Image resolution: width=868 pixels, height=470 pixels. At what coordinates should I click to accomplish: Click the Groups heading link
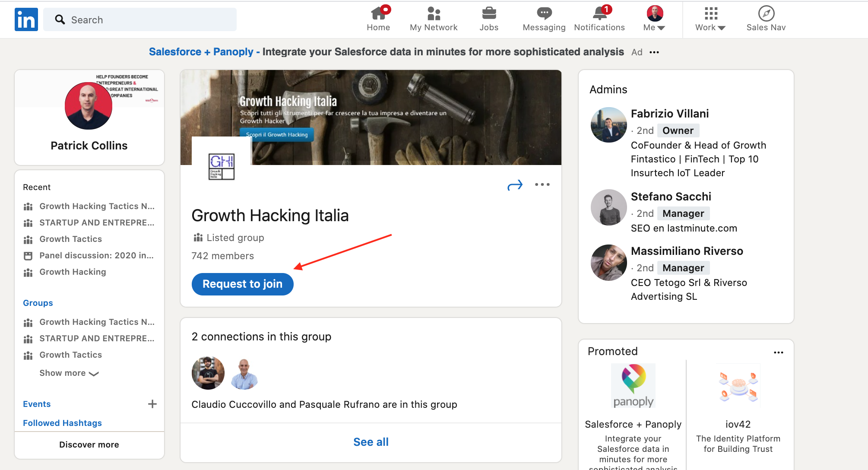tap(38, 303)
